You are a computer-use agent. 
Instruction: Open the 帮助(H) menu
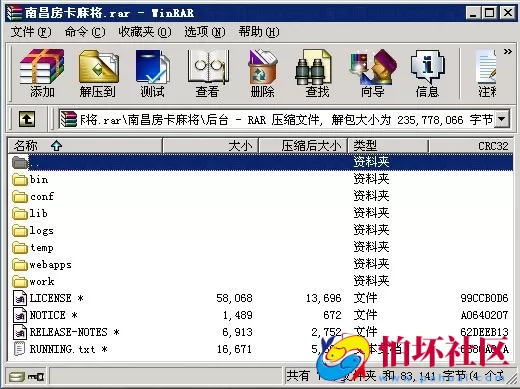[259, 32]
